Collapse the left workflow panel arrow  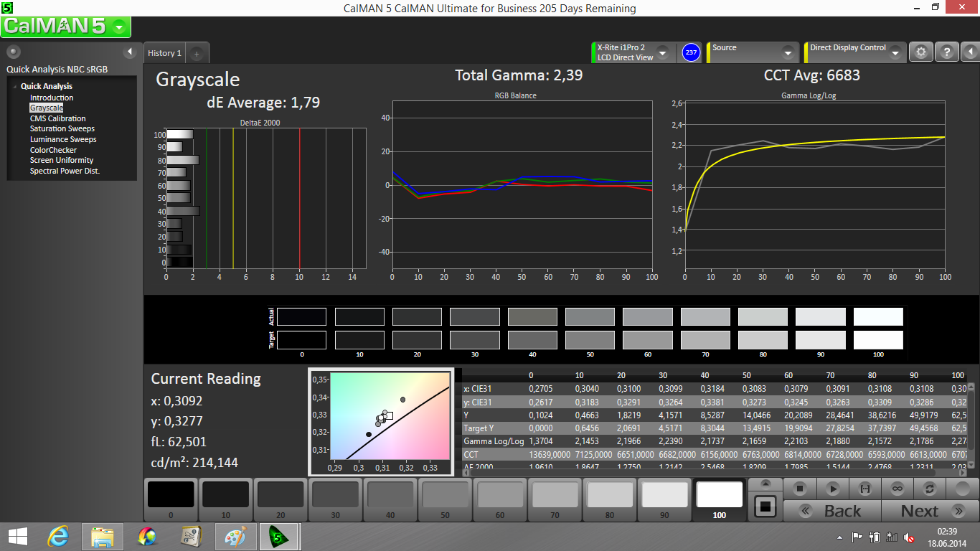click(130, 52)
